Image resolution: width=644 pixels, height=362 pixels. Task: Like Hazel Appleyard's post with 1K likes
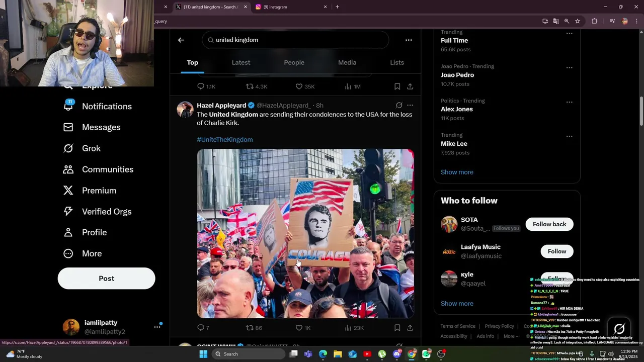303,328
